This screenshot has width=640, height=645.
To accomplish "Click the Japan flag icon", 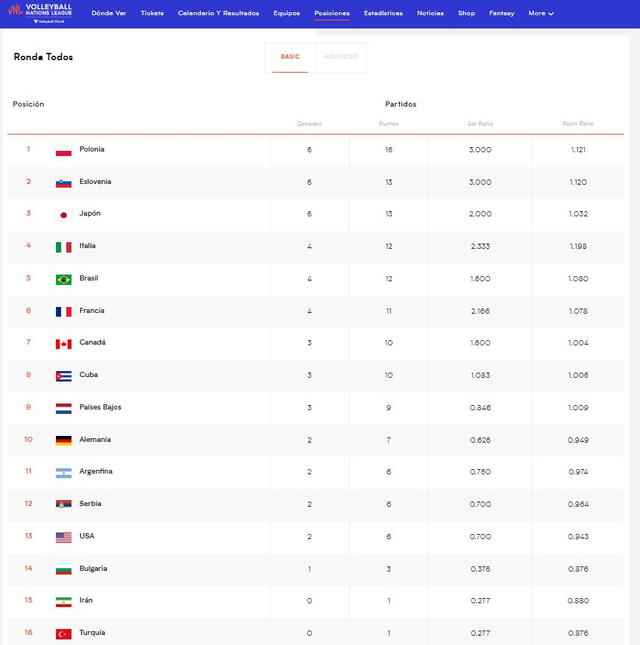I will [x=63, y=214].
